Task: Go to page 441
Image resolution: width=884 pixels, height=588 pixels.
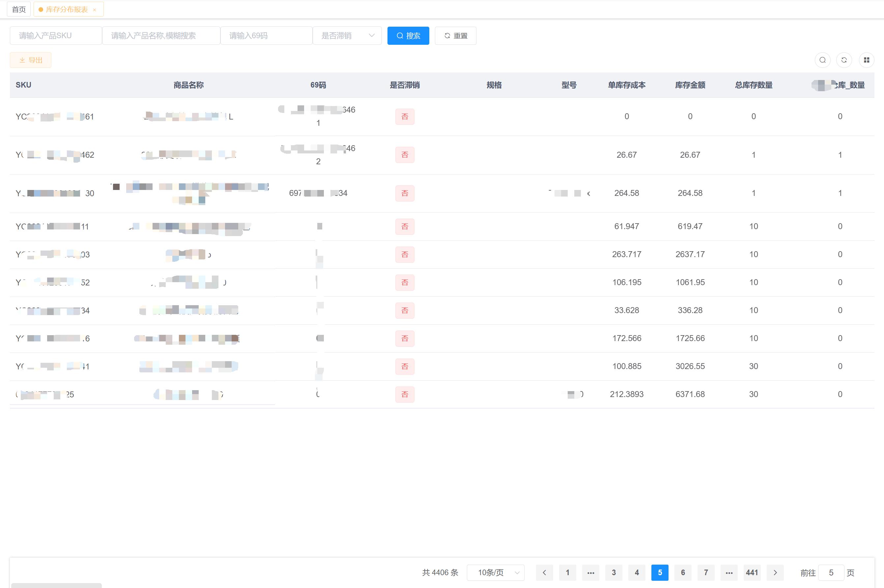Action: [x=752, y=572]
